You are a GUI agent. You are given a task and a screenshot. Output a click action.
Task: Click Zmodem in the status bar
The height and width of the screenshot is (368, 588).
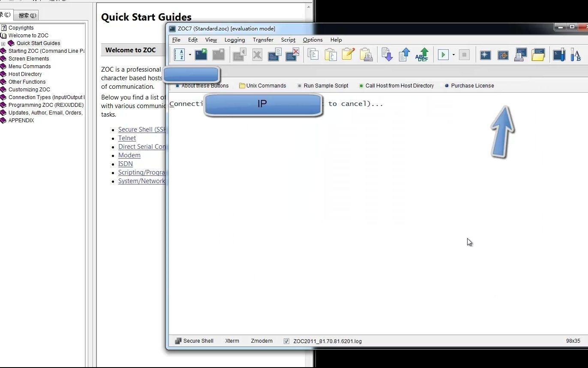(262, 341)
